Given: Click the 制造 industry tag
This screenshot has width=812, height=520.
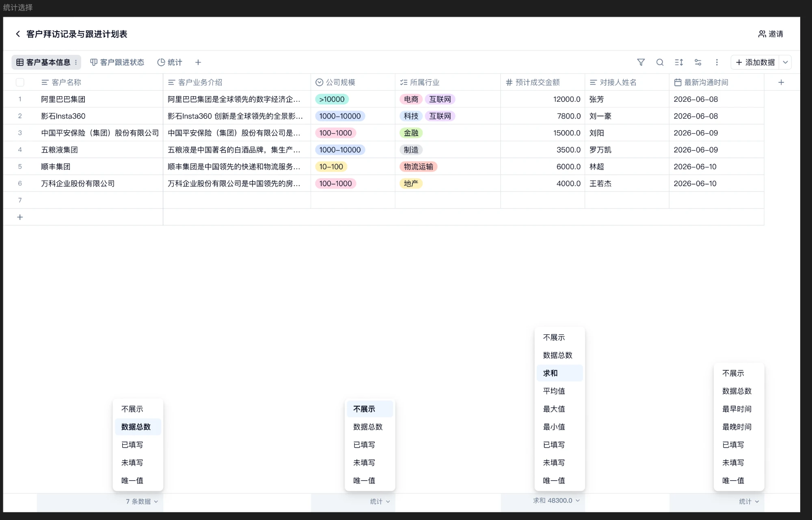Looking at the screenshot, I should pos(411,150).
